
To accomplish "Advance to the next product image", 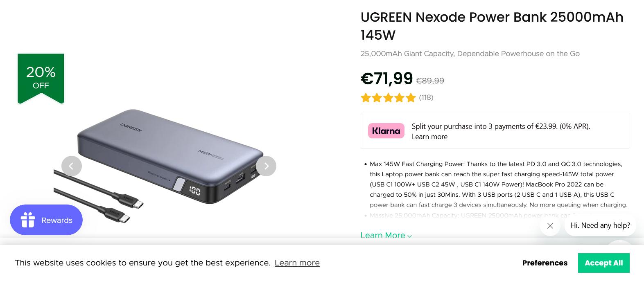I will click(266, 166).
